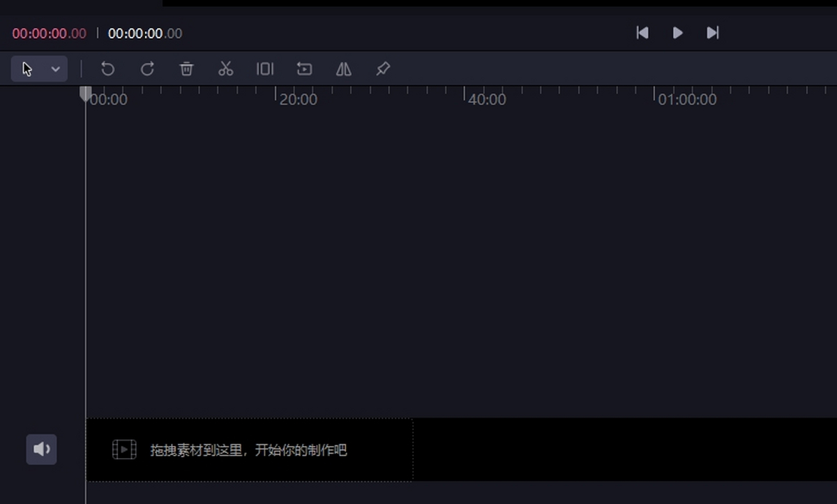
Task: Undo the last action
Action: [x=107, y=69]
